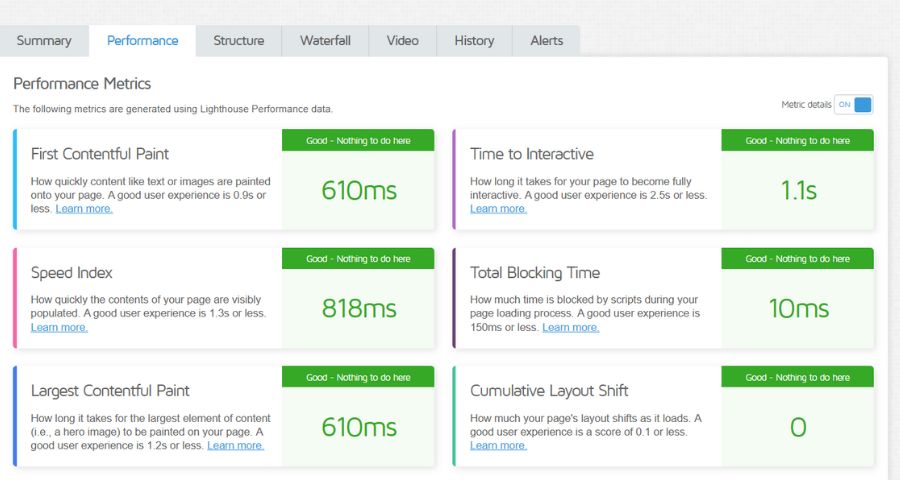Open Learn more link for First Contentful Paint
Viewport: 900px width, 480px height.
coord(84,209)
